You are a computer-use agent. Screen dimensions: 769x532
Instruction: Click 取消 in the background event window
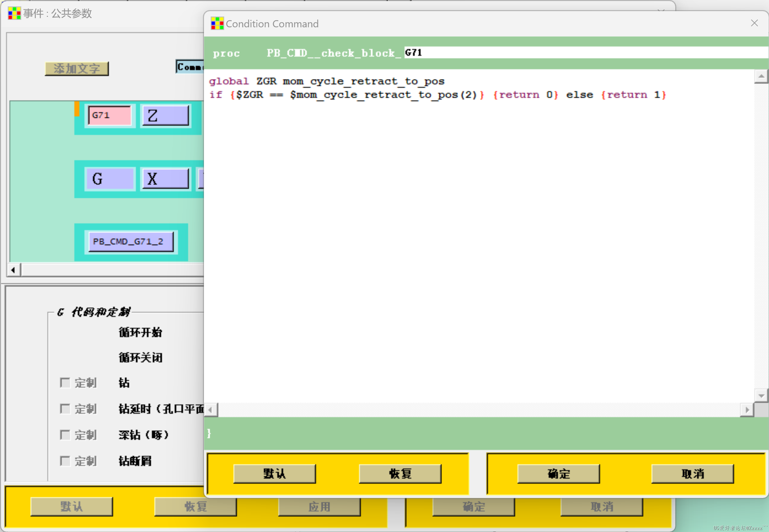(602, 506)
